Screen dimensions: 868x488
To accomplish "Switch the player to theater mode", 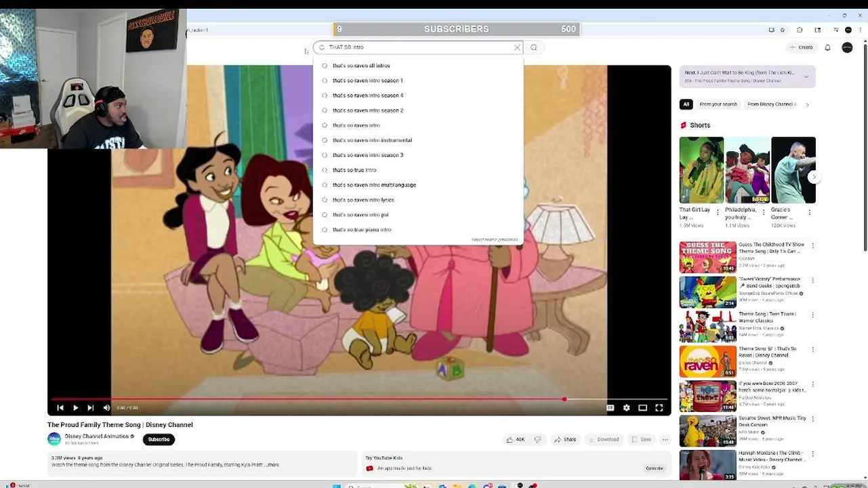I will pos(642,407).
